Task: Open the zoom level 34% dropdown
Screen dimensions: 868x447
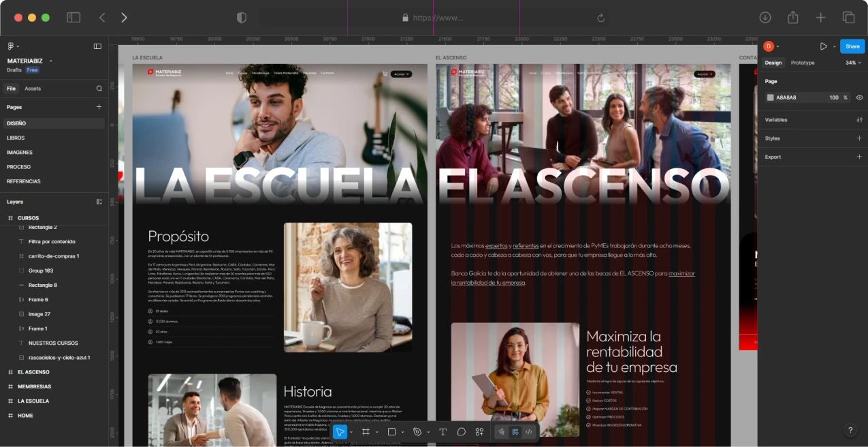Action: pos(853,63)
